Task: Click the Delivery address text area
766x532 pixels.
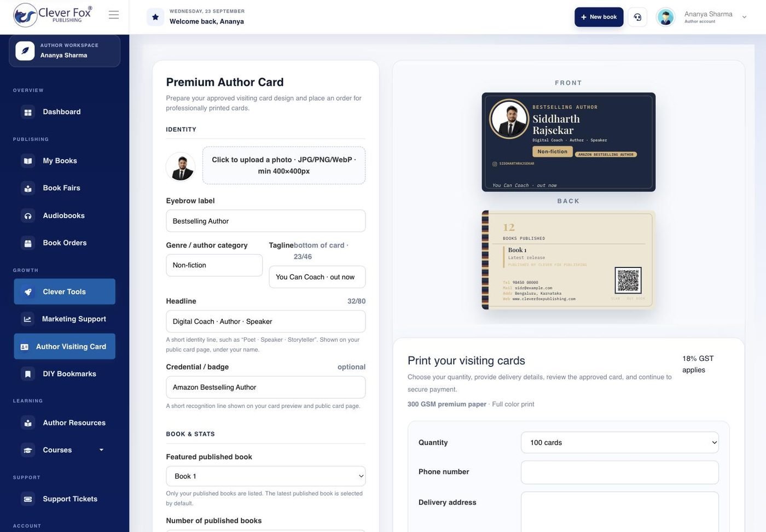Action: point(619,512)
